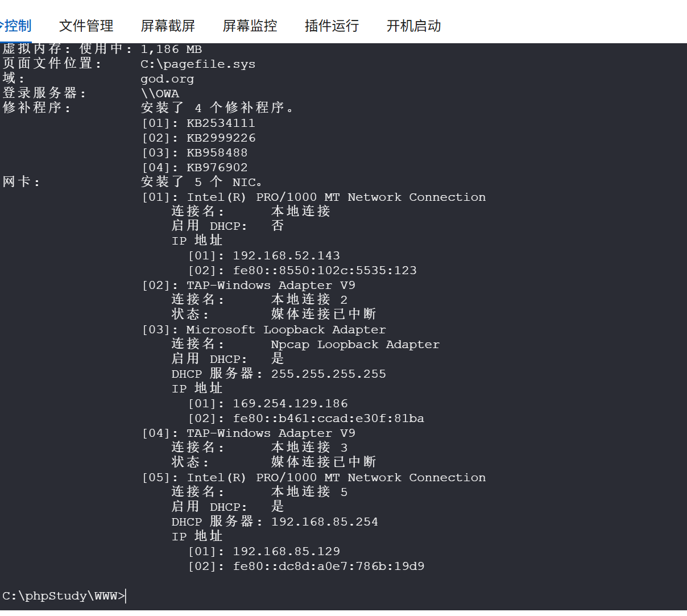
Task: Click the 修补程序: label
Action: click(x=36, y=108)
